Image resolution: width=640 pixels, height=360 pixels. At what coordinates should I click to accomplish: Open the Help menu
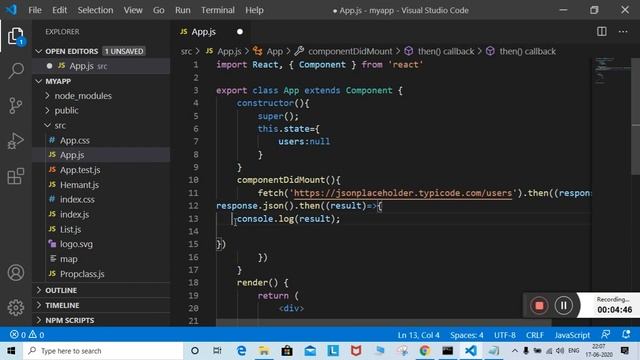(254, 10)
